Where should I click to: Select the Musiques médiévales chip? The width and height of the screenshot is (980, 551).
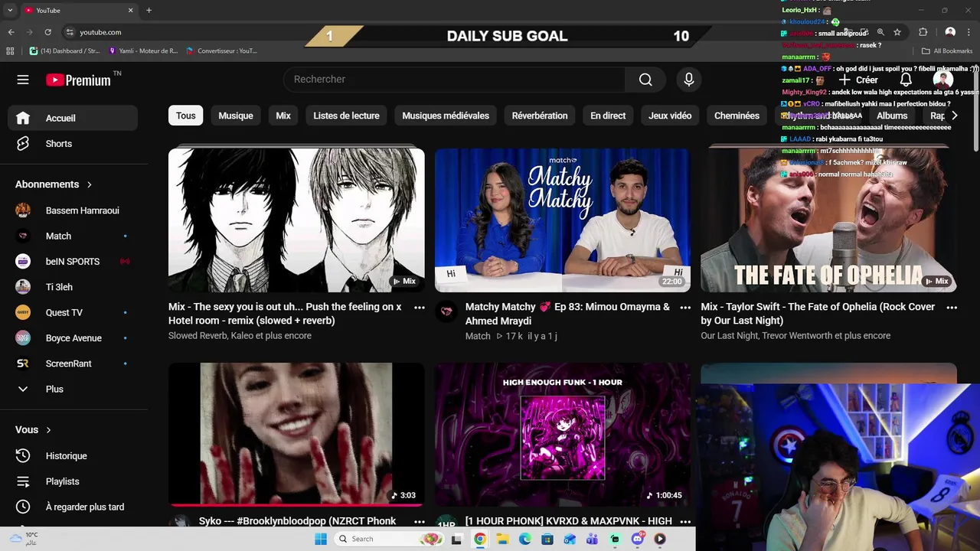click(x=446, y=116)
